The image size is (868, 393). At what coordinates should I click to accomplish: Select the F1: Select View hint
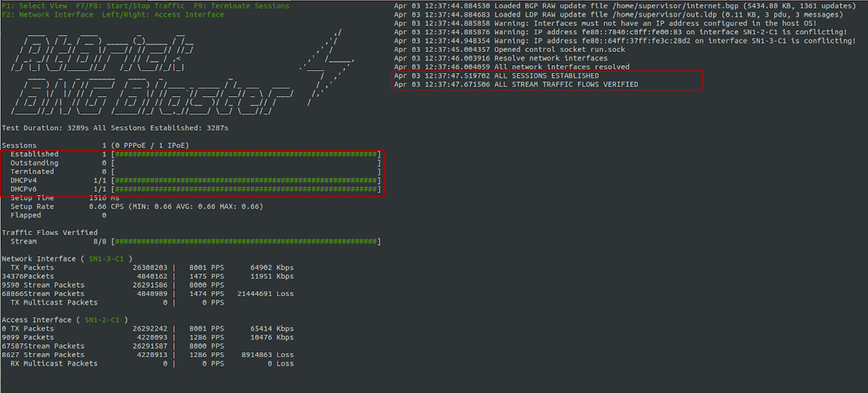[35, 6]
